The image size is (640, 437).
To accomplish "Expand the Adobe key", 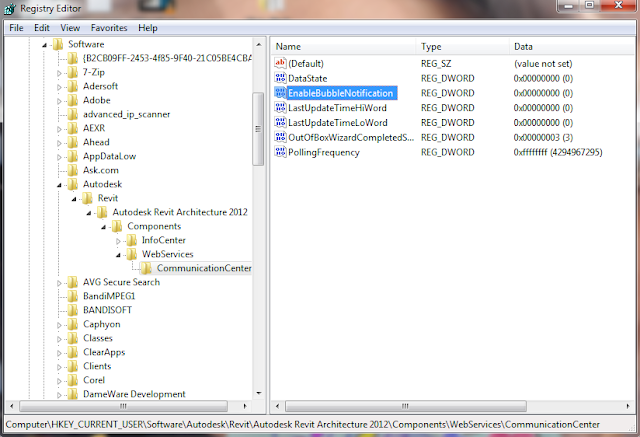I will tap(59, 101).
